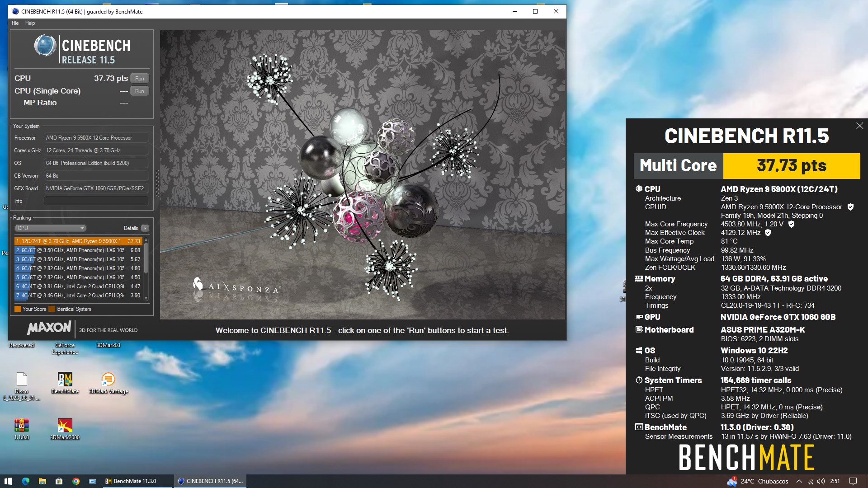The height and width of the screenshot is (488, 868).
Task: Click the Details label in Ranking
Action: pyautogui.click(x=131, y=228)
